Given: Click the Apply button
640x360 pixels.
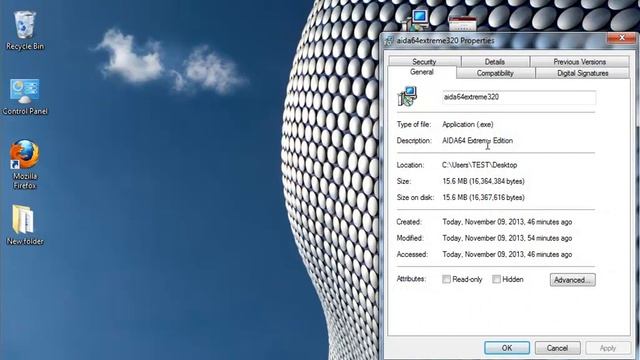Looking at the screenshot, I should [608, 348].
